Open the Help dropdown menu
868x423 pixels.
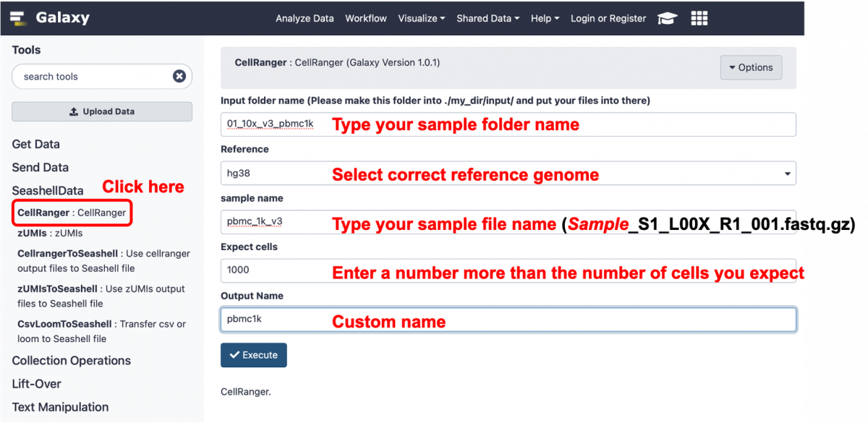[x=545, y=19]
